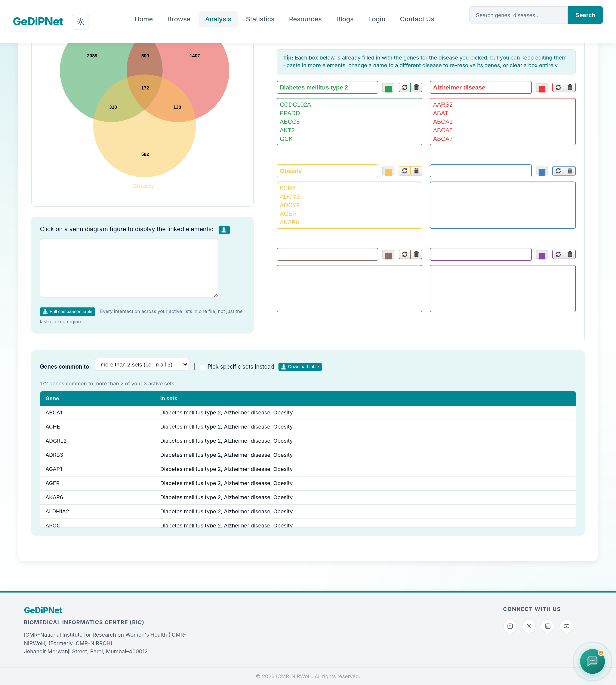Click the 582 Obesity-only Venn region

click(145, 155)
